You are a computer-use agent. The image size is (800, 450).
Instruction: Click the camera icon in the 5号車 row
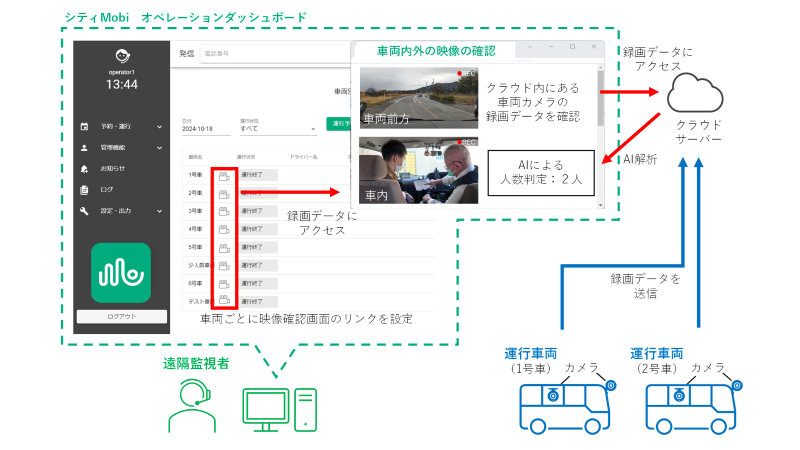pyautogui.click(x=224, y=248)
